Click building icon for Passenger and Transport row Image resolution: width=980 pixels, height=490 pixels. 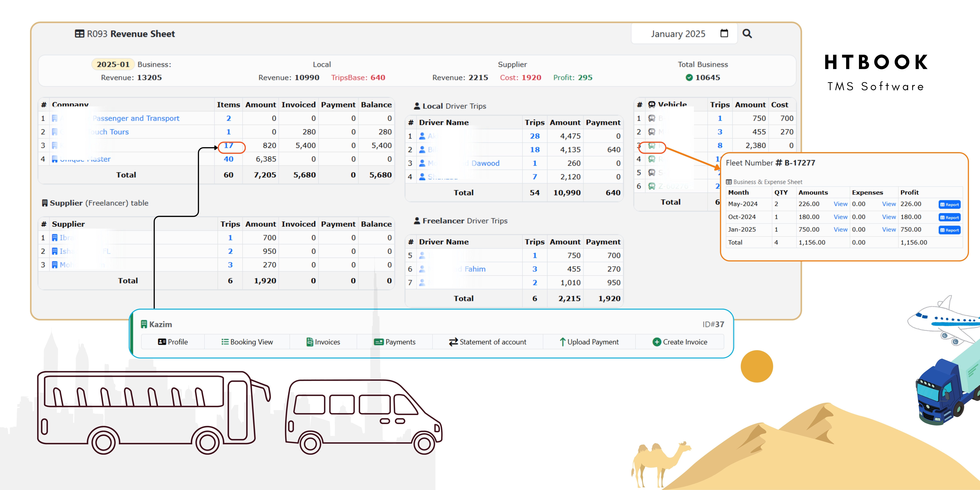tap(55, 118)
